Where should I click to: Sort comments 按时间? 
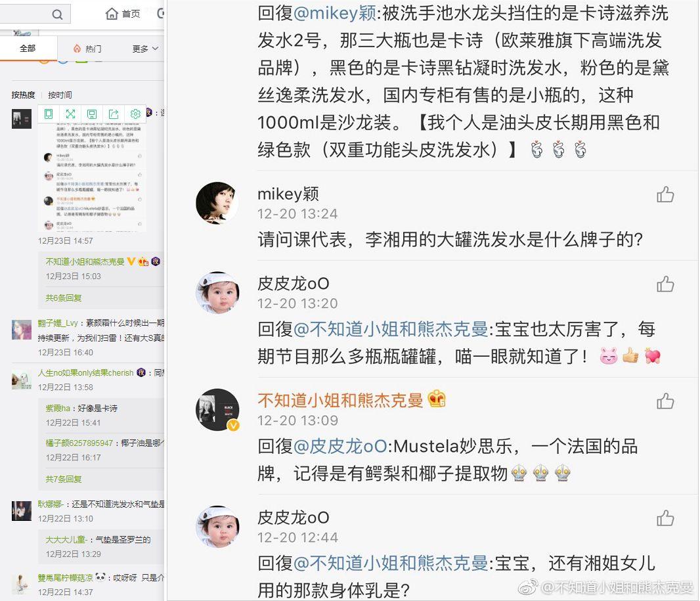pos(60,95)
